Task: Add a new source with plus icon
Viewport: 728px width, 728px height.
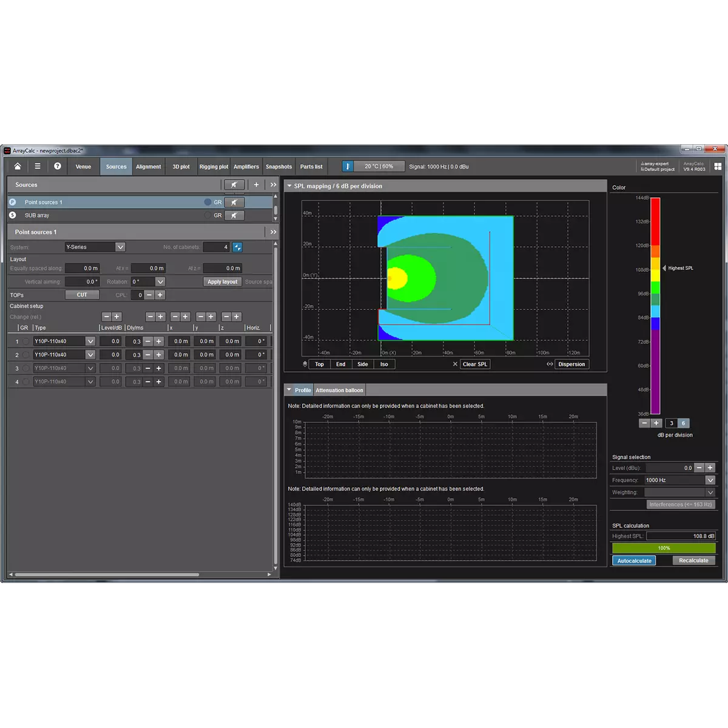Action: [x=256, y=184]
